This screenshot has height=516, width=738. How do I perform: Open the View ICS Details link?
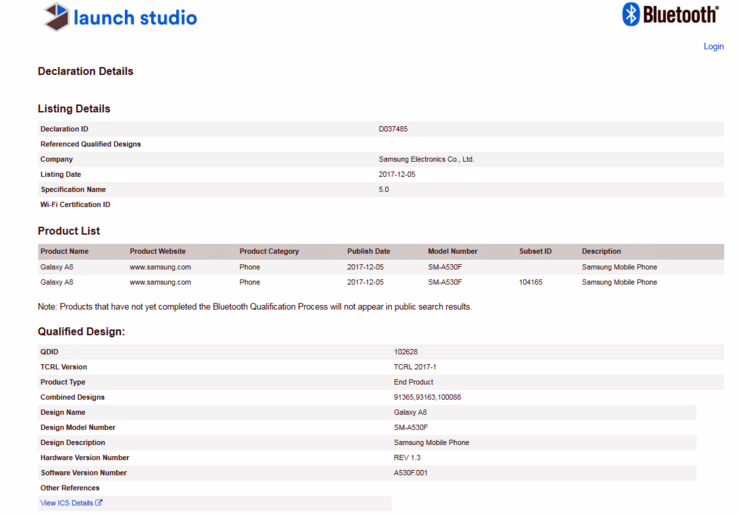[66, 503]
